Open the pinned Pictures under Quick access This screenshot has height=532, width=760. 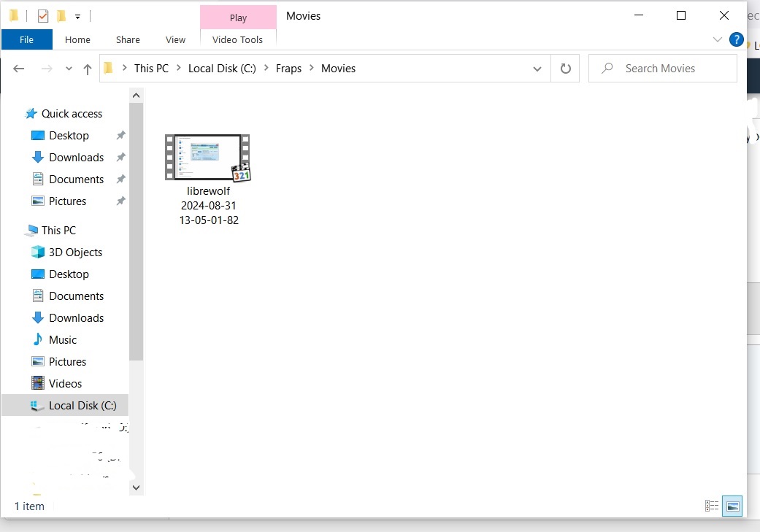click(x=67, y=201)
